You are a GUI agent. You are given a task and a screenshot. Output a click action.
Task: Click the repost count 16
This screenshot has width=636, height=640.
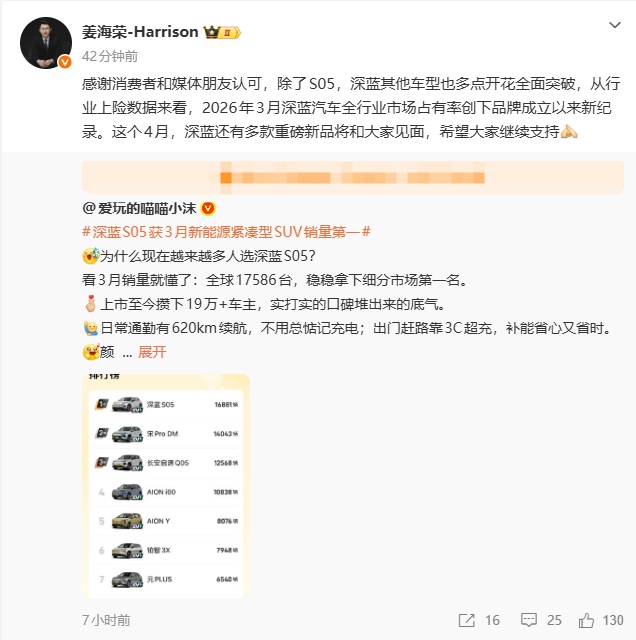tap(492, 620)
